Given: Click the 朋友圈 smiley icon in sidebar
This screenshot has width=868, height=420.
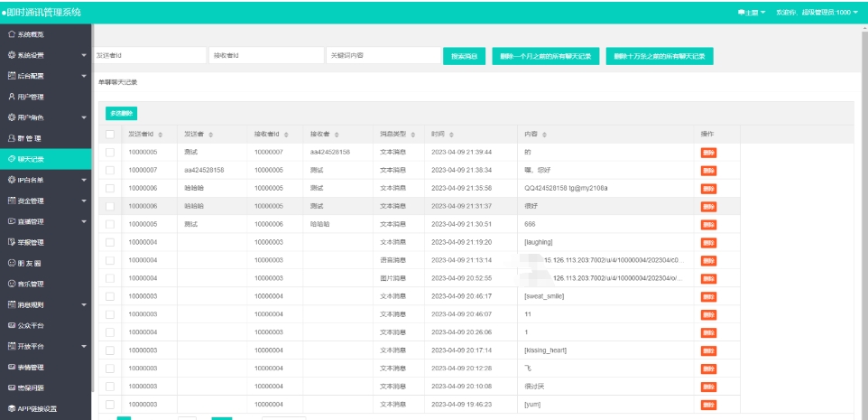Looking at the screenshot, I should click(12, 263).
